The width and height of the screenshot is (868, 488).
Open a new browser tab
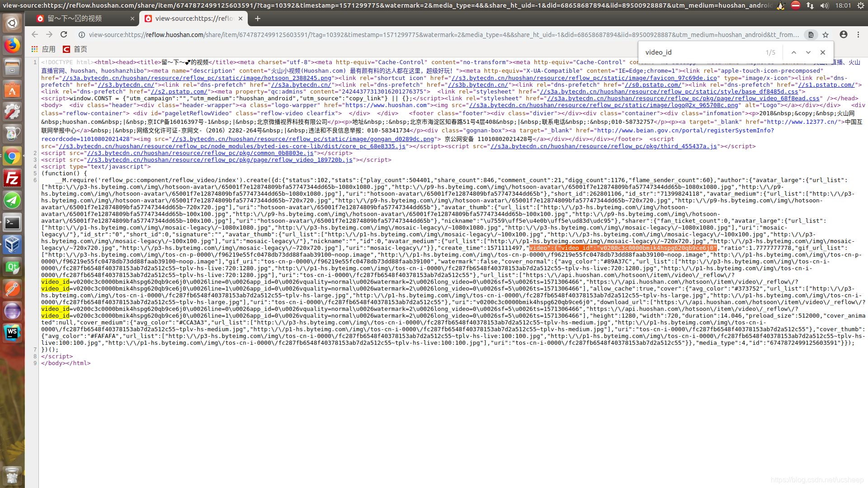point(258,19)
